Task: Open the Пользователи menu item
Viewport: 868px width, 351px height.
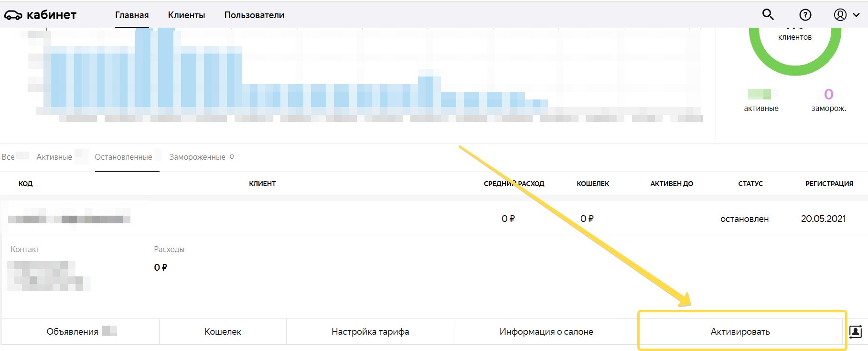Action: pos(254,15)
